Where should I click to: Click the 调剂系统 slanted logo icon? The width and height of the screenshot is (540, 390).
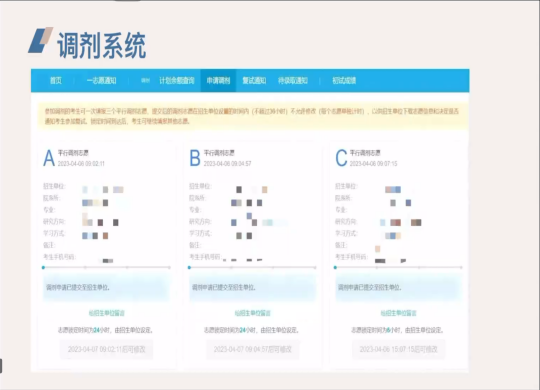click(41, 40)
